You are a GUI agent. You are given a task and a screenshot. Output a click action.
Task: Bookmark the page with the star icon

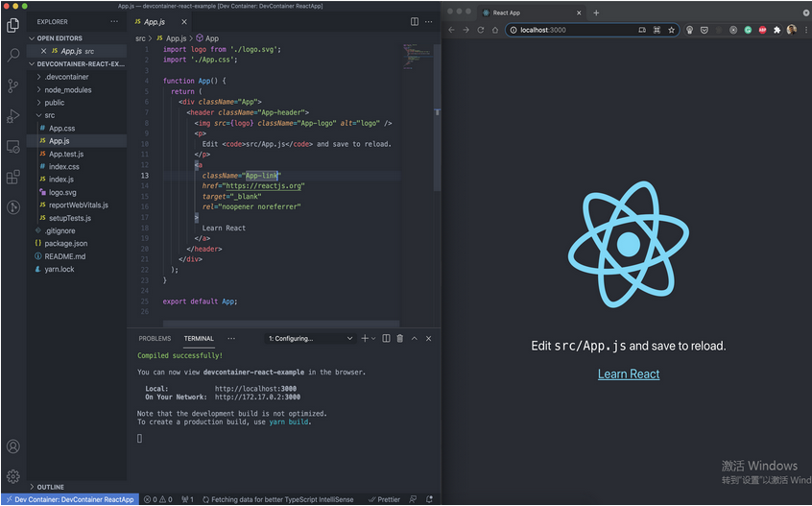[x=671, y=30]
